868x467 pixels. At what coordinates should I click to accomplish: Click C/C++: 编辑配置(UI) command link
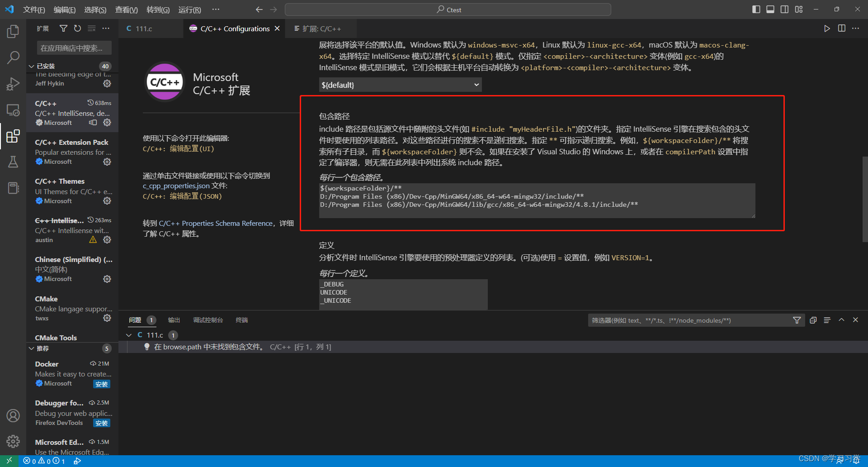coord(179,149)
